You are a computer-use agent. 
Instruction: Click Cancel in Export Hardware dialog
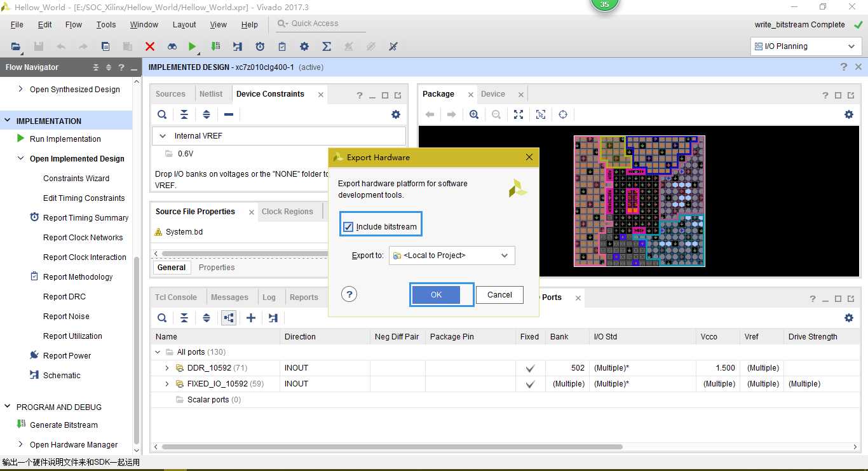click(x=499, y=294)
